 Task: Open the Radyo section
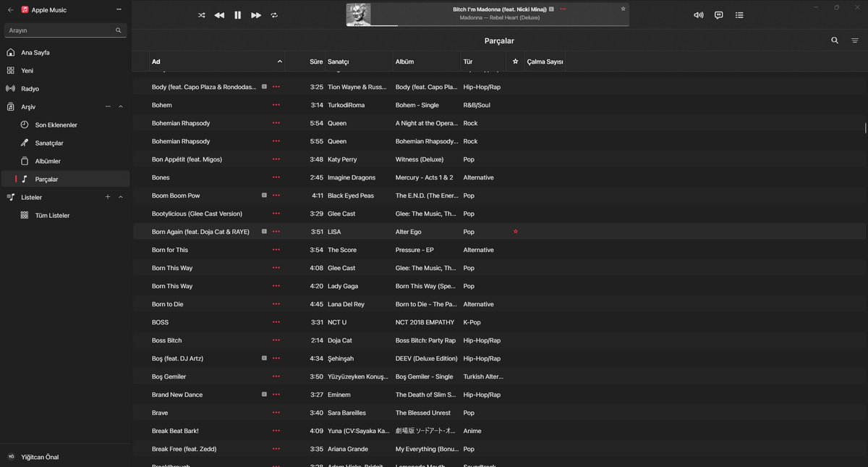(x=65, y=89)
